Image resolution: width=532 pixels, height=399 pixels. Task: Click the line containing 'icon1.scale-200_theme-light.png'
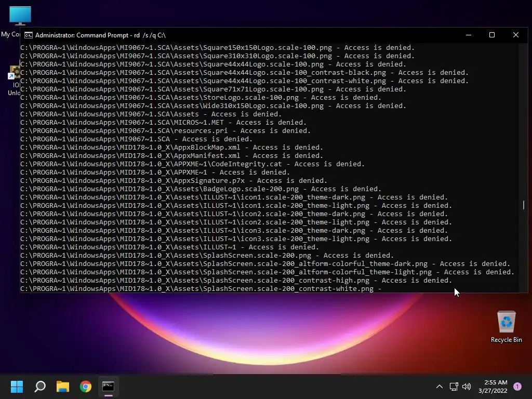point(236,206)
